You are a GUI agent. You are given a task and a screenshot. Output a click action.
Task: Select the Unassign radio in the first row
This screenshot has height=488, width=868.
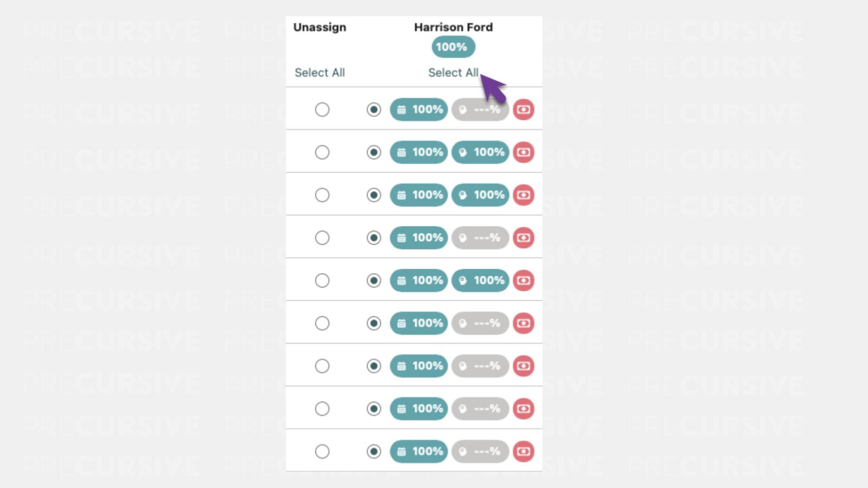click(x=322, y=110)
